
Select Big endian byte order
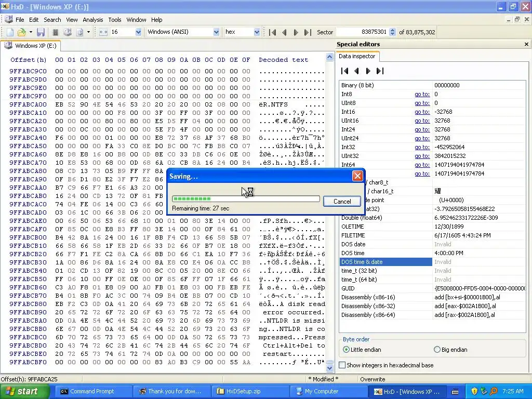(450, 350)
